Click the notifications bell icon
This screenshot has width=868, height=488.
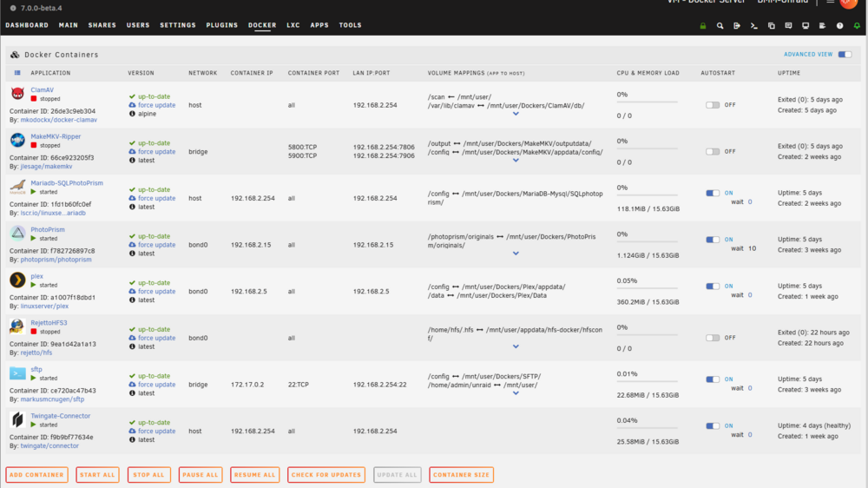(857, 25)
